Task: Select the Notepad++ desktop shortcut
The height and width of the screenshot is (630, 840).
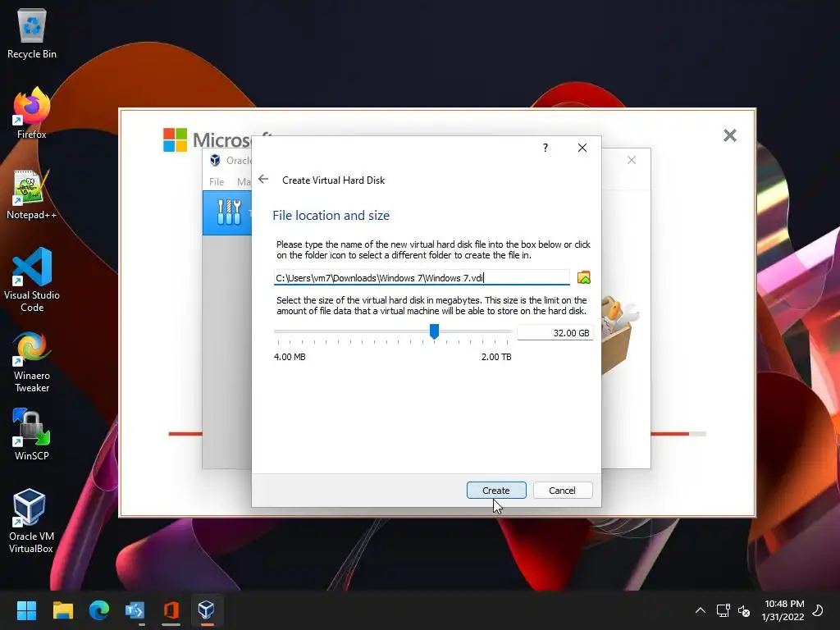Action: click(32, 194)
